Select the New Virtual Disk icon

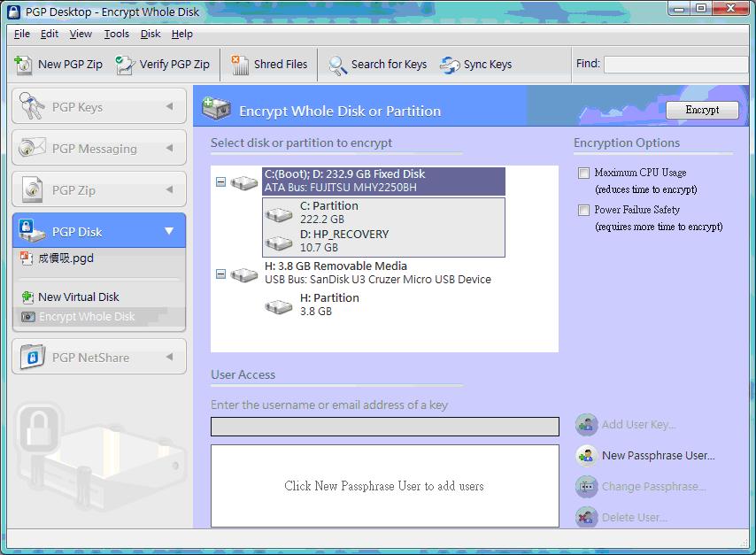[x=27, y=297]
